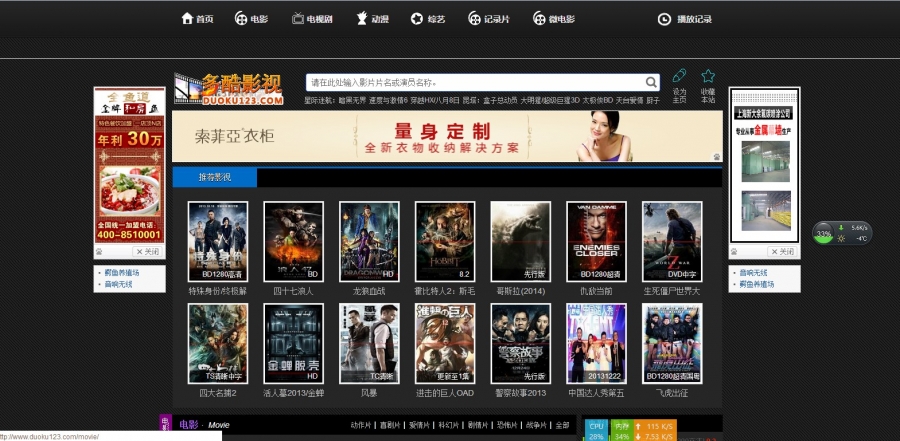Open World War Z 生死僵尸世界大 poster

(672, 241)
